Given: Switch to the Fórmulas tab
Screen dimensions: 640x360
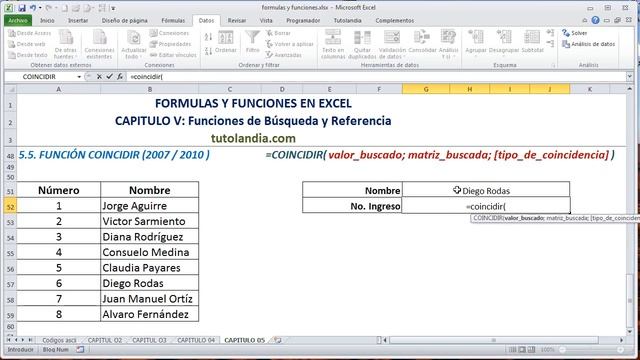Looking at the screenshot, I should pos(173,20).
